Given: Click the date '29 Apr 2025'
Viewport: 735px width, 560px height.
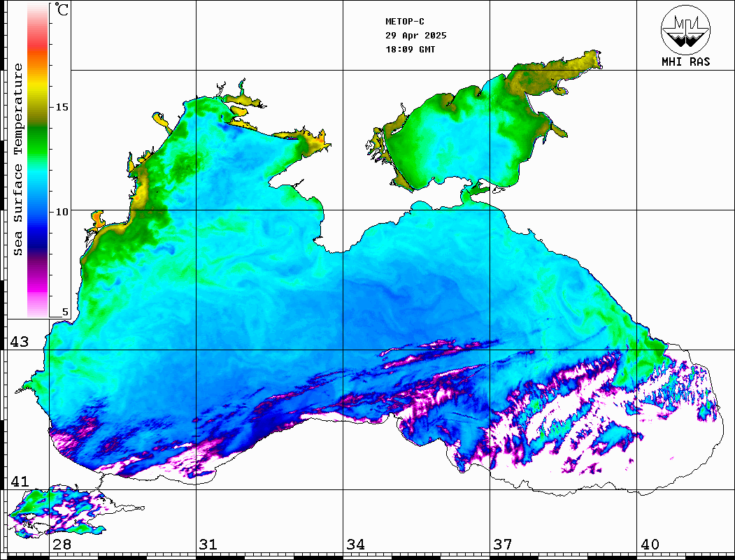Looking at the screenshot, I should click(416, 36).
